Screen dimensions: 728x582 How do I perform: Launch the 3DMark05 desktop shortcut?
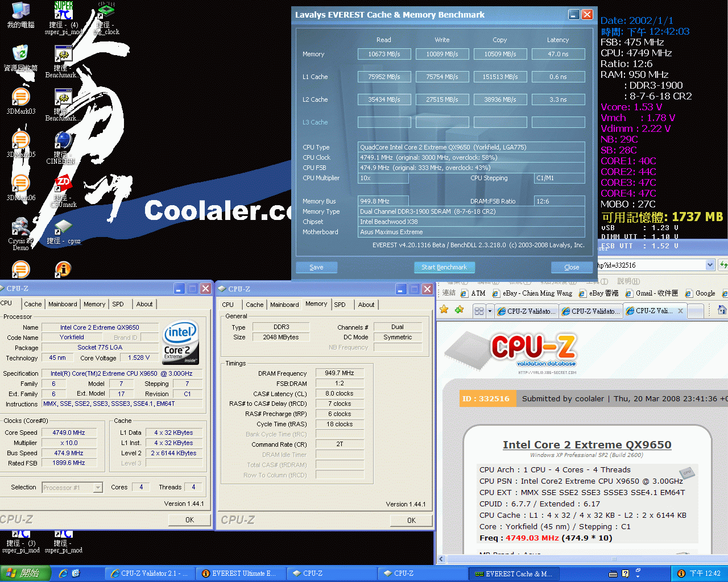coord(20,144)
